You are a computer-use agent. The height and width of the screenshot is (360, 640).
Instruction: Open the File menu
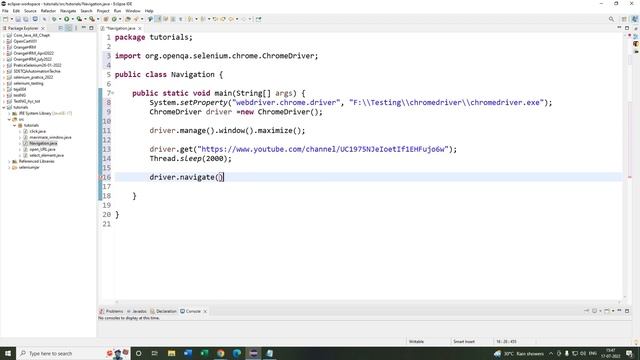tap(5, 11)
